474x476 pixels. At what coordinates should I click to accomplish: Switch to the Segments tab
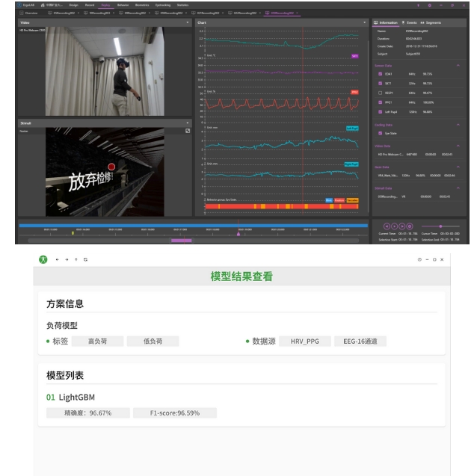coord(431,22)
